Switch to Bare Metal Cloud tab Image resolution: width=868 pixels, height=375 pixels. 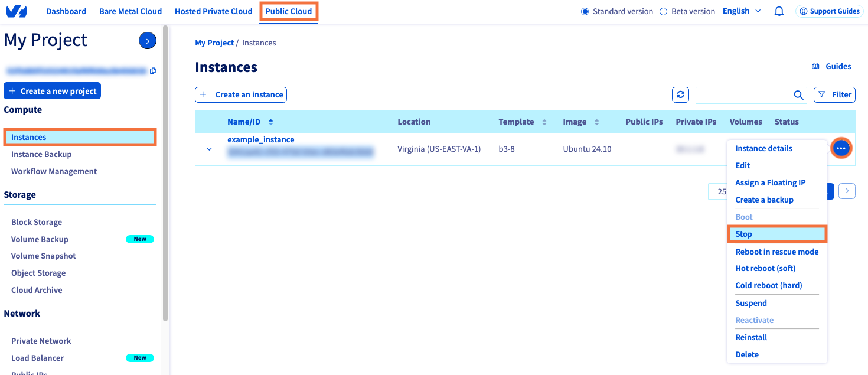[130, 11]
